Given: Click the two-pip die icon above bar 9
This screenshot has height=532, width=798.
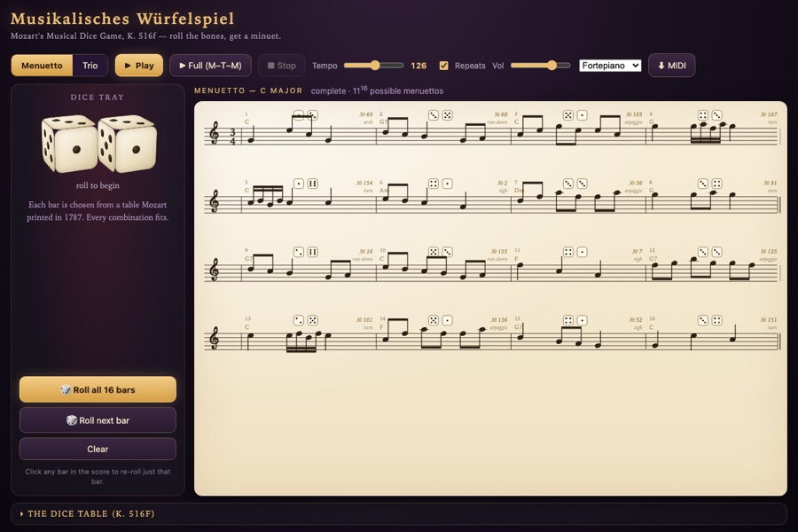Looking at the screenshot, I should click(299, 252).
